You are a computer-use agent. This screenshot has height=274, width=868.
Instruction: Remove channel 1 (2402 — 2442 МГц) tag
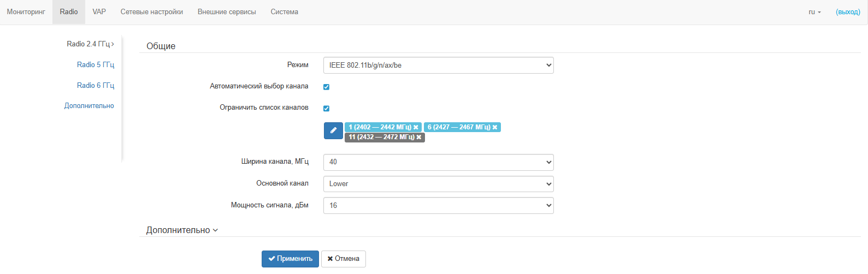416,127
